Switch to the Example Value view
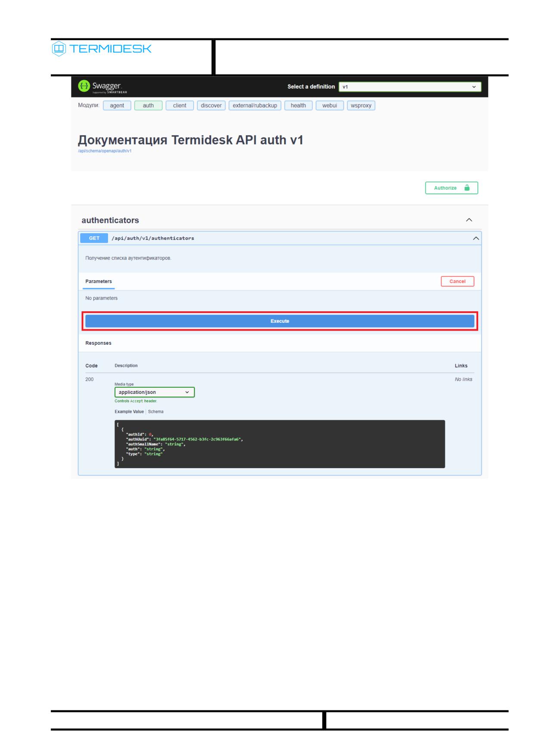 pos(129,412)
